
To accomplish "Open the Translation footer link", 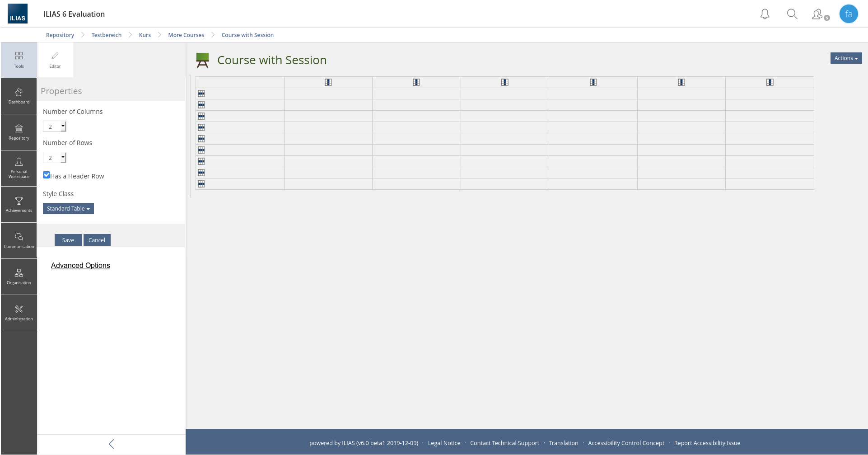I will [x=564, y=443].
